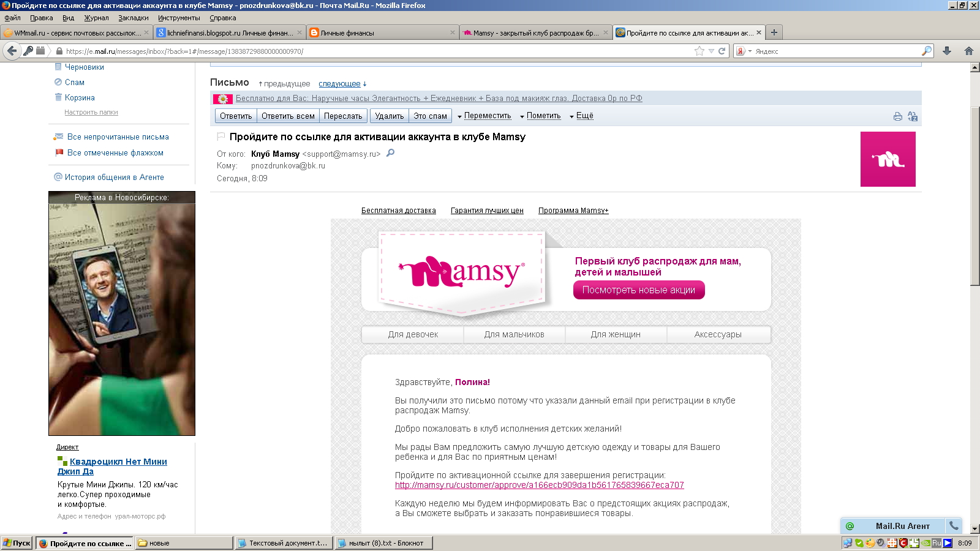Image resolution: width=980 pixels, height=551 pixels.
Task: Close the WMmail.ru tab
Action: [x=146, y=32]
